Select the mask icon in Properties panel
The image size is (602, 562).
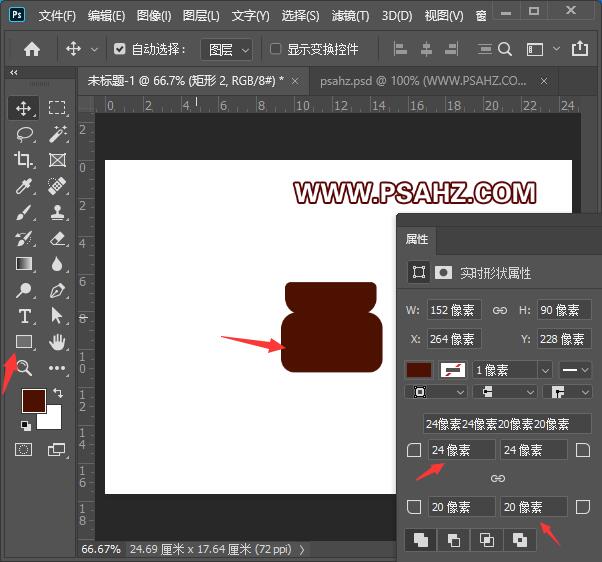point(443,273)
